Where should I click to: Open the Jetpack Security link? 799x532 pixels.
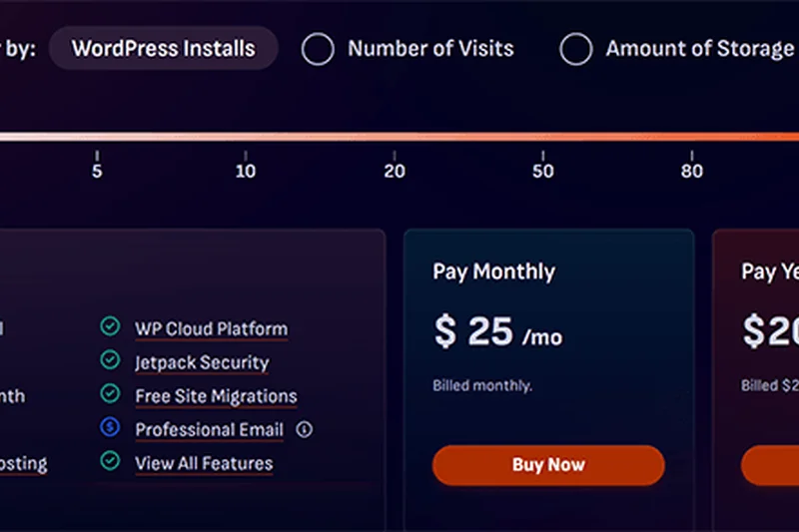(x=202, y=362)
